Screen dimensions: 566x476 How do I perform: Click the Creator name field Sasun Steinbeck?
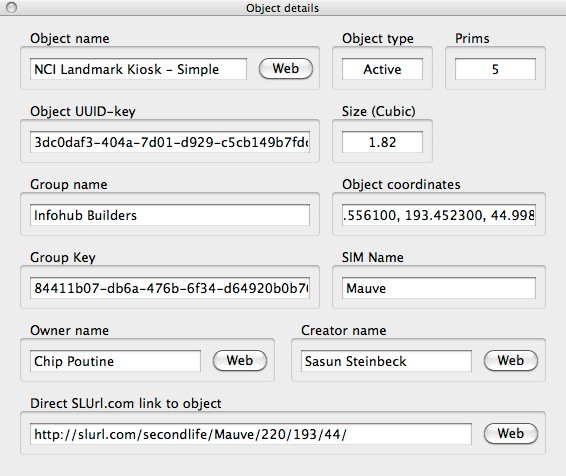point(386,361)
